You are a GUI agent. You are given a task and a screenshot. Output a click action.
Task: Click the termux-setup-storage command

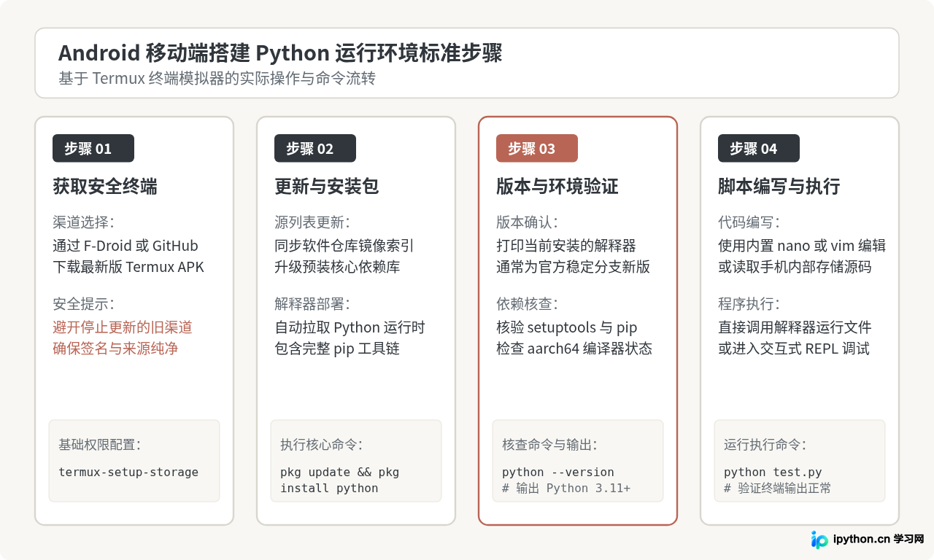[128, 472]
